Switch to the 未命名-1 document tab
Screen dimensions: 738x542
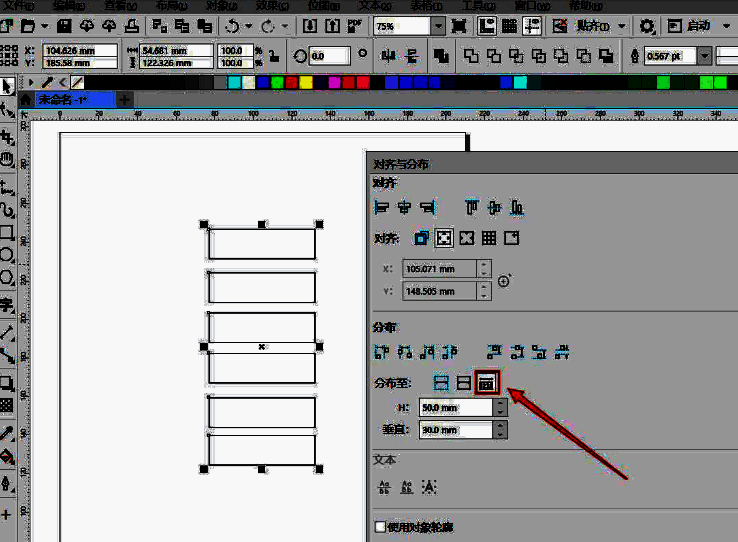pos(62,99)
